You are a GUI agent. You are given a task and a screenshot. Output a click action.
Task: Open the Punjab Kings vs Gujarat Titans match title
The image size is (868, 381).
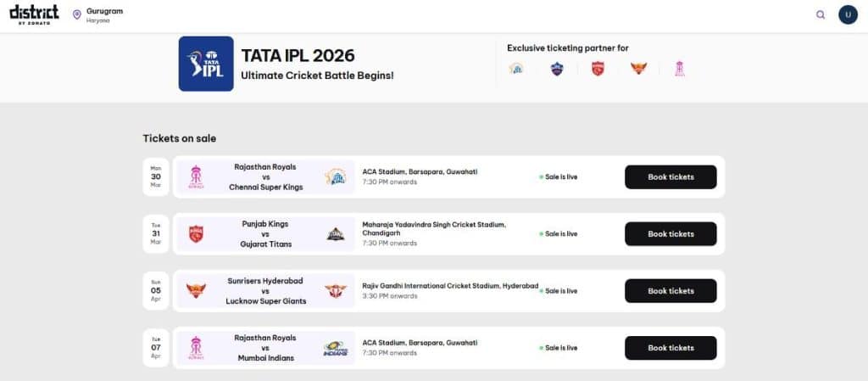coord(265,234)
